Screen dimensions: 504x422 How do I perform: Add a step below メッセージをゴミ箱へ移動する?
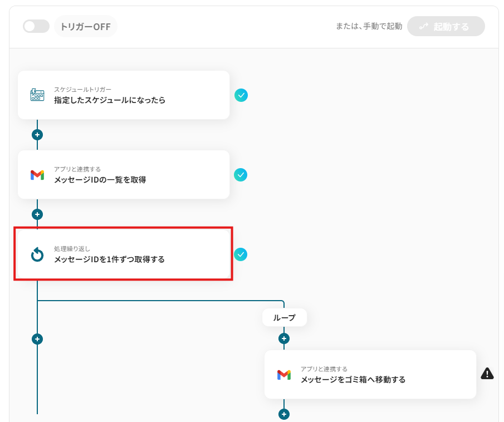coord(284,414)
